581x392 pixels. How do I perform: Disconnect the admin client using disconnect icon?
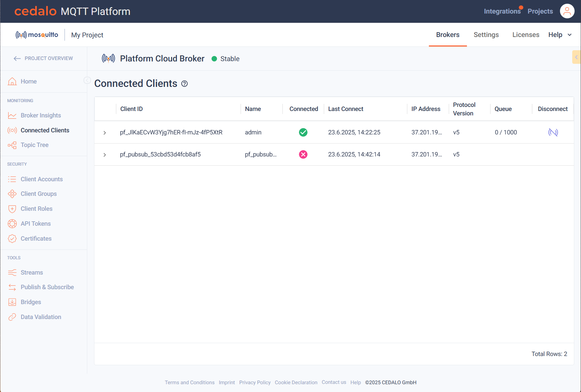553,132
